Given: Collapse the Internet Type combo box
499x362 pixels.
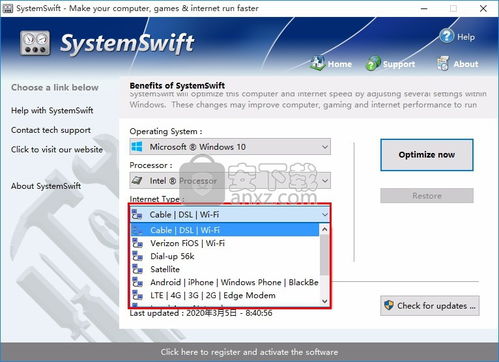Looking at the screenshot, I should click(x=325, y=215).
